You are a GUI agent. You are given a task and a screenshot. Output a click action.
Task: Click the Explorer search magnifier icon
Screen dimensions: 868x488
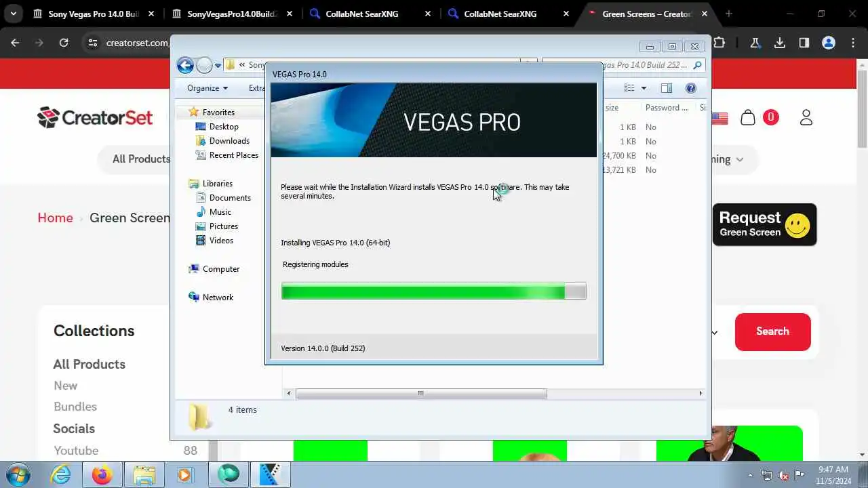pyautogui.click(x=698, y=65)
